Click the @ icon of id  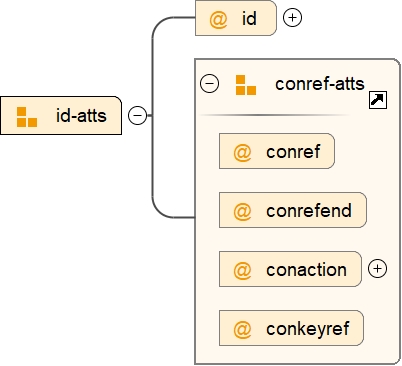[x=218, y=19]
